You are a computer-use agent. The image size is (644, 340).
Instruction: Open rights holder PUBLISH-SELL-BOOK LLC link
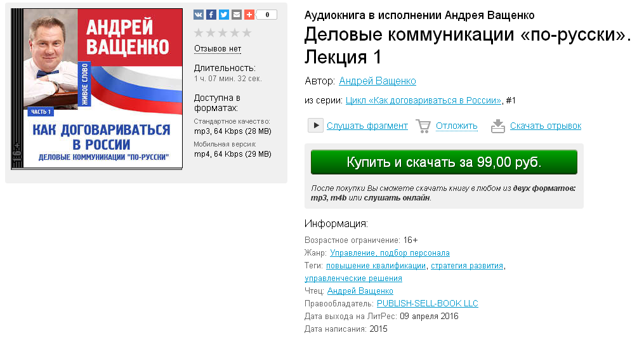[x=428, y=303]
